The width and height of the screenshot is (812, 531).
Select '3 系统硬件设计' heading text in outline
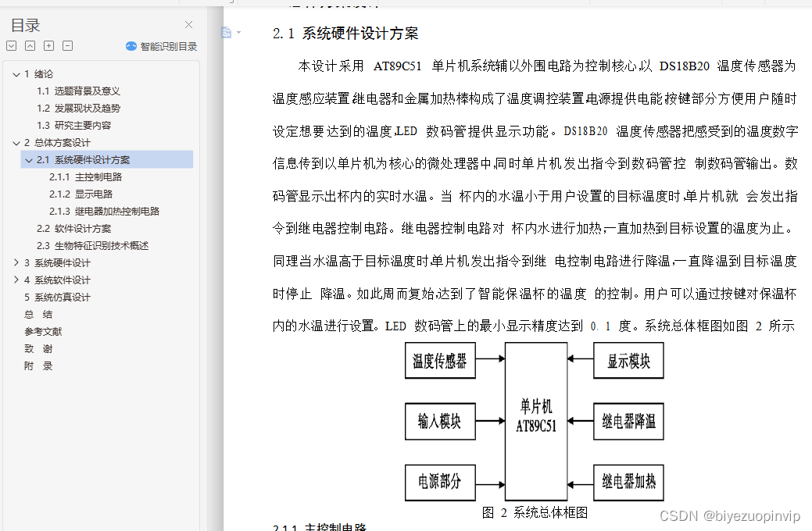[57, 263]
